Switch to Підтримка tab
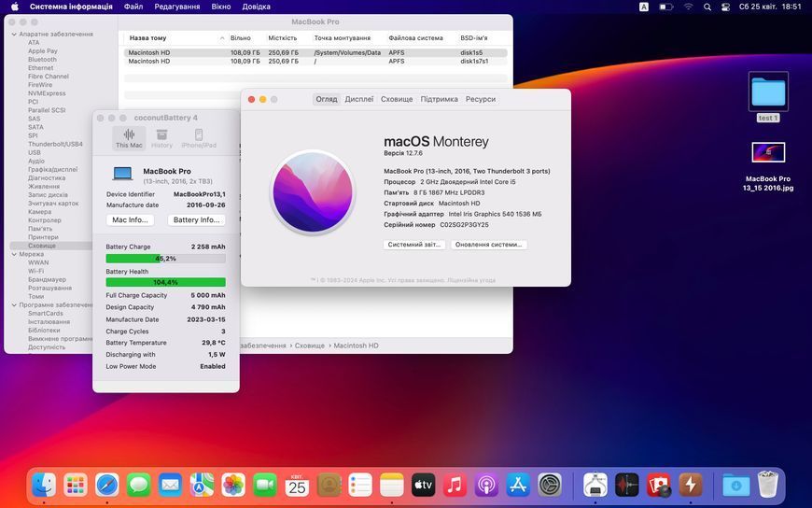812x508 pixels. coord(440,99)
